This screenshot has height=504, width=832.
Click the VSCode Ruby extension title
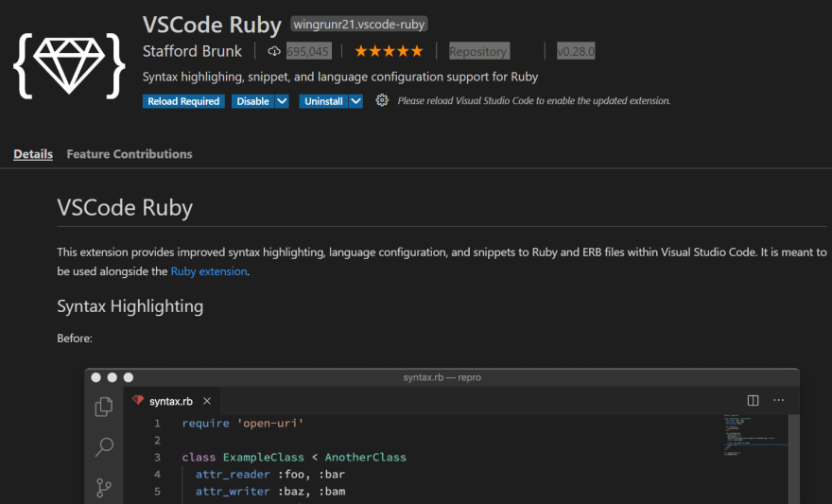click(x=212, y=25)
